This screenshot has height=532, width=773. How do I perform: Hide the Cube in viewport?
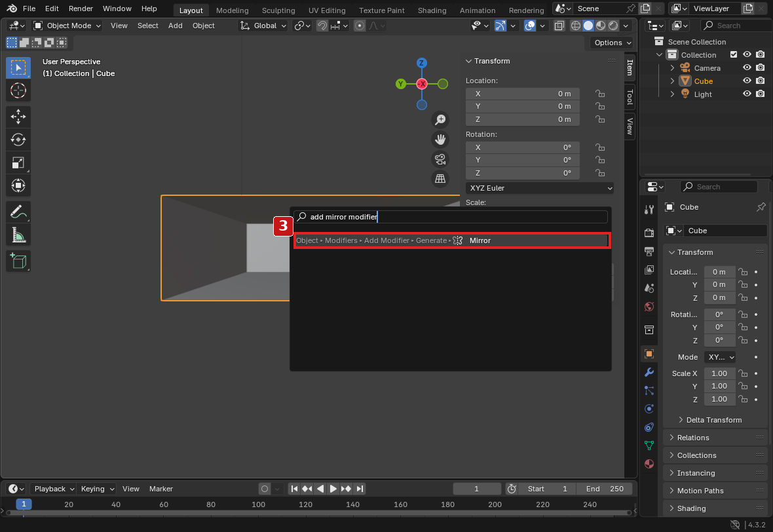[747, 81]
